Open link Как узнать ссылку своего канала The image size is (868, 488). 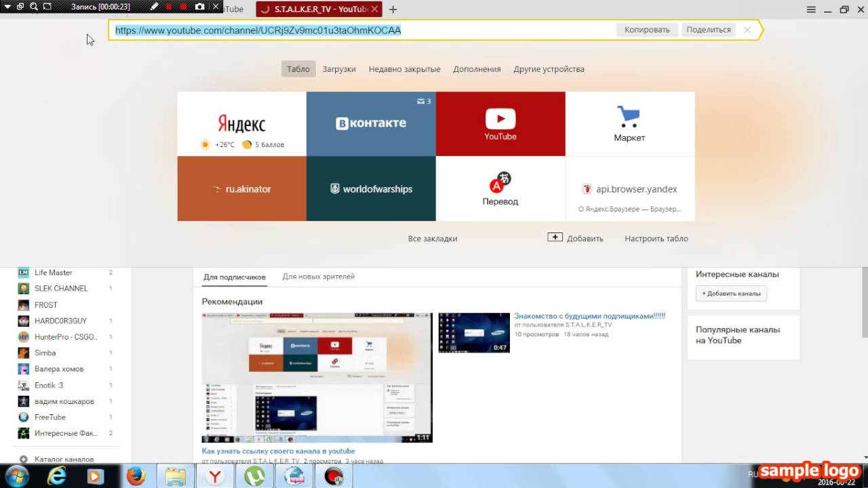click(x=279, y=451)
